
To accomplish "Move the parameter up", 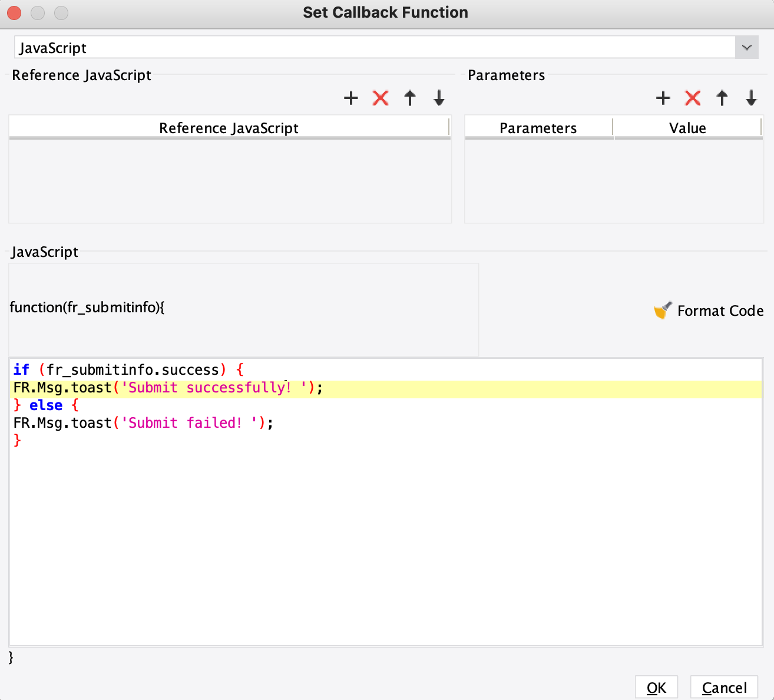I will pyautogui.click(x=722, y=98).
